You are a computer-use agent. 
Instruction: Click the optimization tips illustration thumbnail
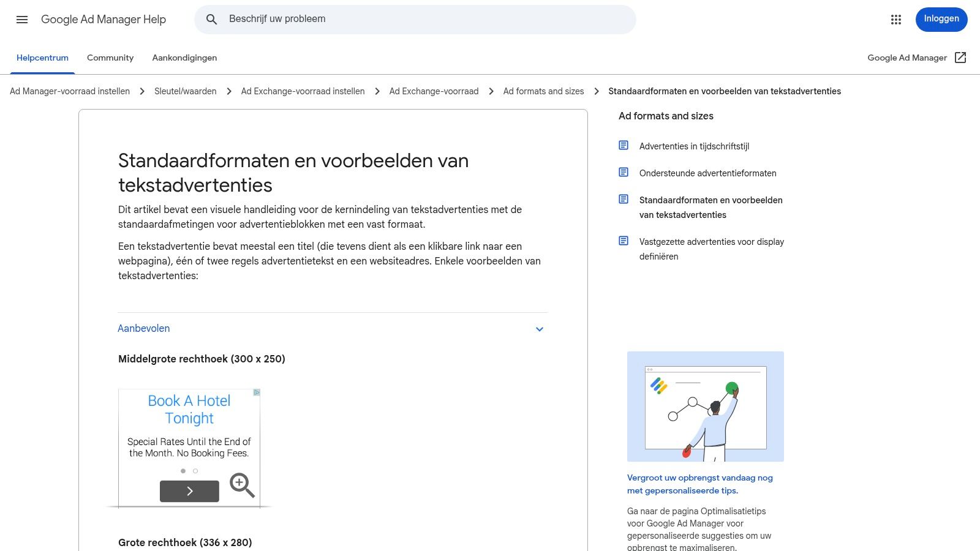pos(706,407)
